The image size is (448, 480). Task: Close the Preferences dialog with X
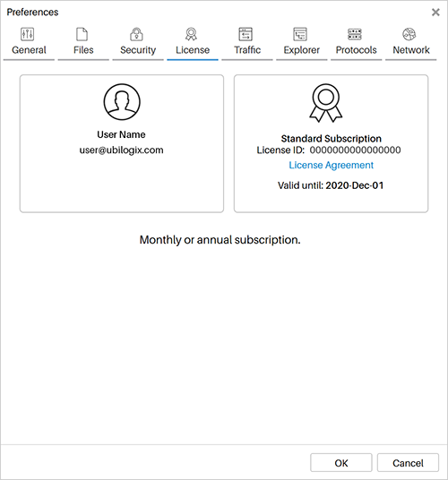point(435,13)
